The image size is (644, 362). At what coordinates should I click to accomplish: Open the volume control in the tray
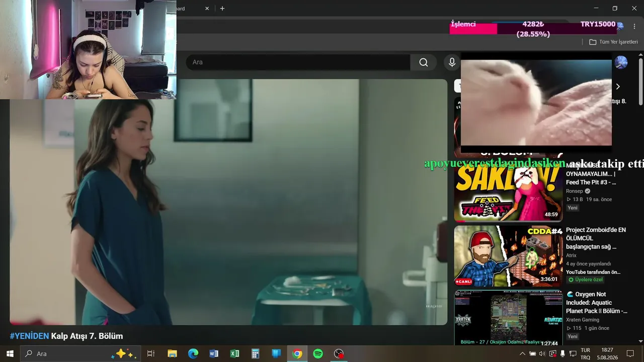pos(542,354)
